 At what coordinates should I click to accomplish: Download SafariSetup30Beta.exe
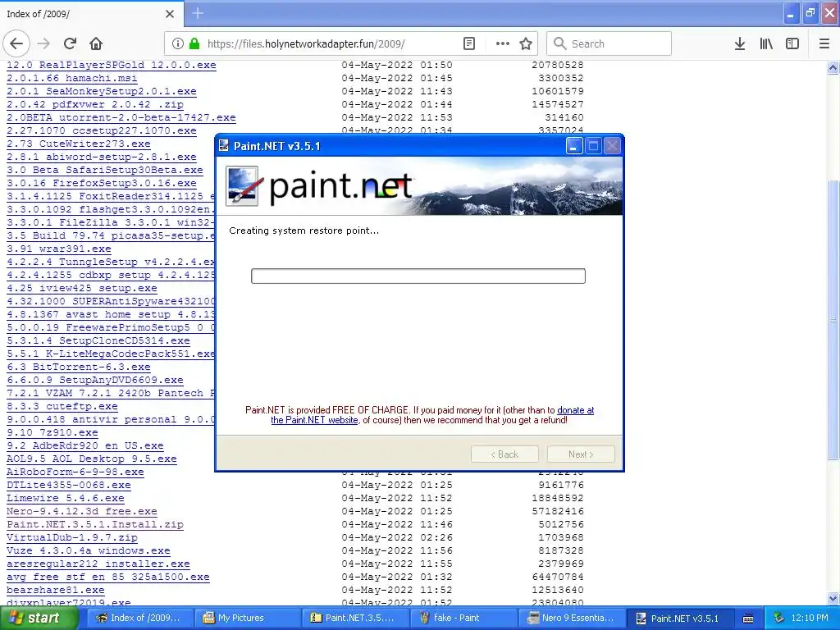(x=105, y=171)
